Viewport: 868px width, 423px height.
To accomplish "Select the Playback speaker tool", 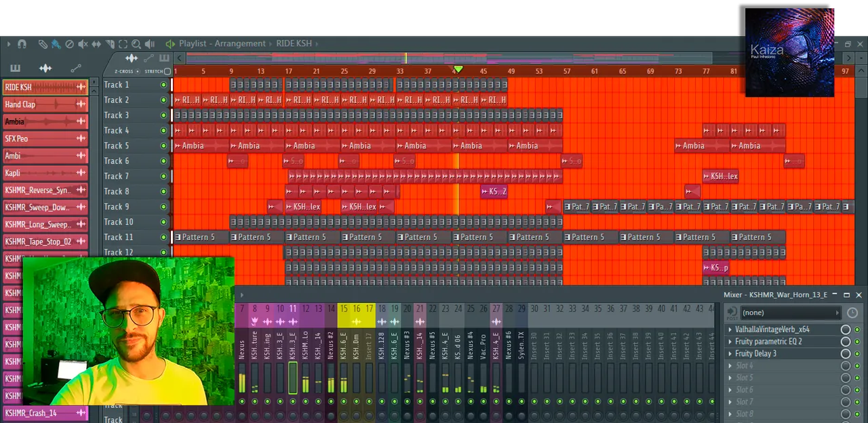I will (x=150, y=44).
